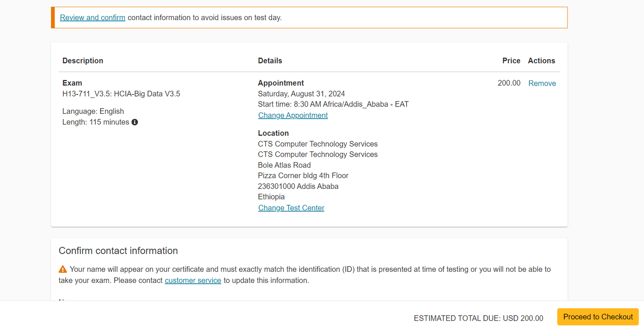Click the orange warning triangle icon
Image resolution: width=644 pixels, height=328 pixels.
click(63, 269)
